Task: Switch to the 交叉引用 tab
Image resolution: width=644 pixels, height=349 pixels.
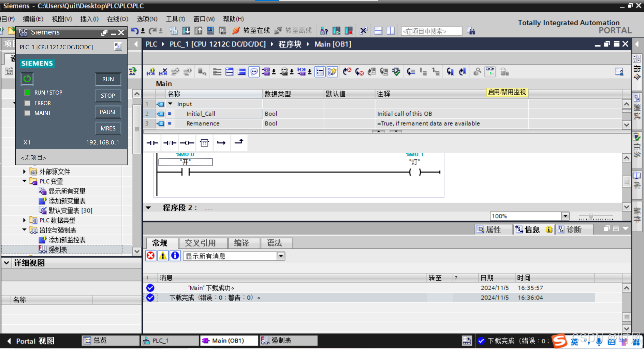Action: [x=203, y=243]
